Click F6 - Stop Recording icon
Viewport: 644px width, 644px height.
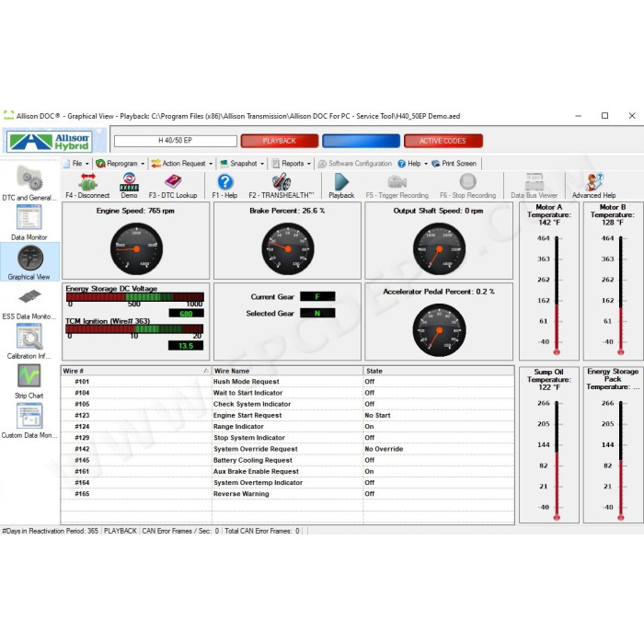coord(467,181)
